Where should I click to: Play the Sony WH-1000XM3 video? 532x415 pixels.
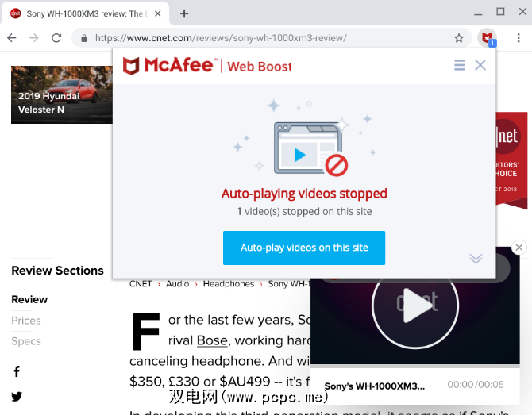[415, 305]
